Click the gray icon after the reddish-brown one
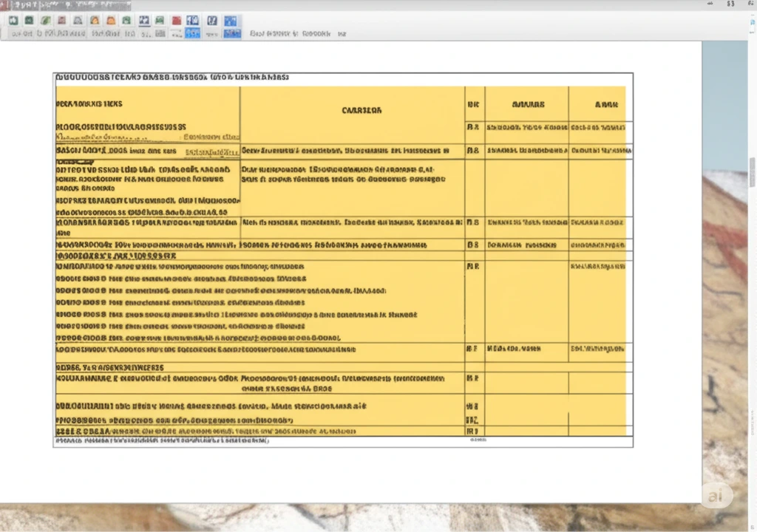 tap(78, 21)
